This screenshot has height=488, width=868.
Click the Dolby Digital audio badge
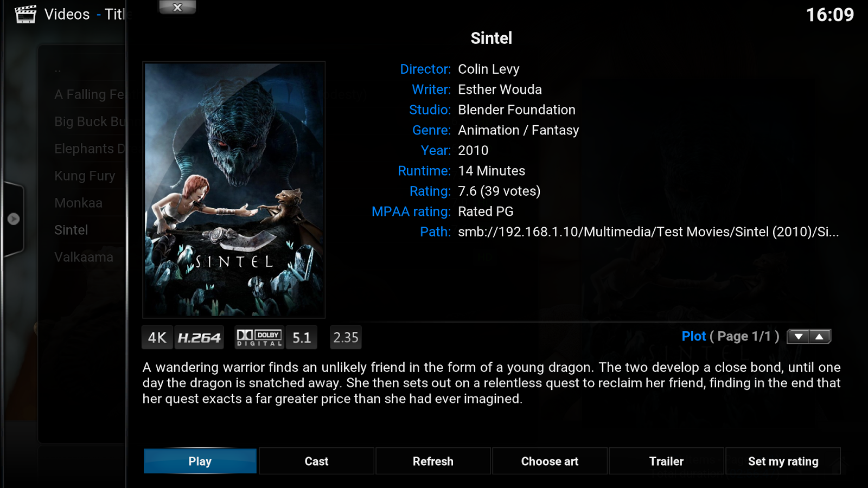pyautogui.click(x=259, y=337)
